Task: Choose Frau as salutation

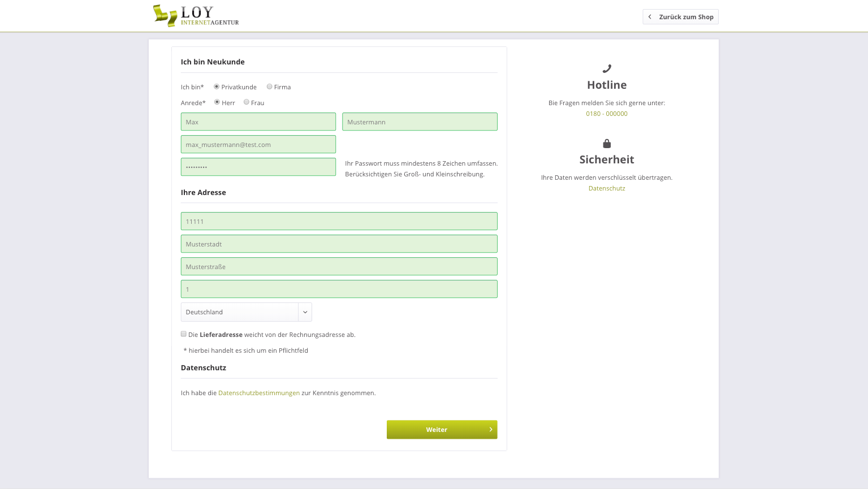Action: (x=247, y=102)
